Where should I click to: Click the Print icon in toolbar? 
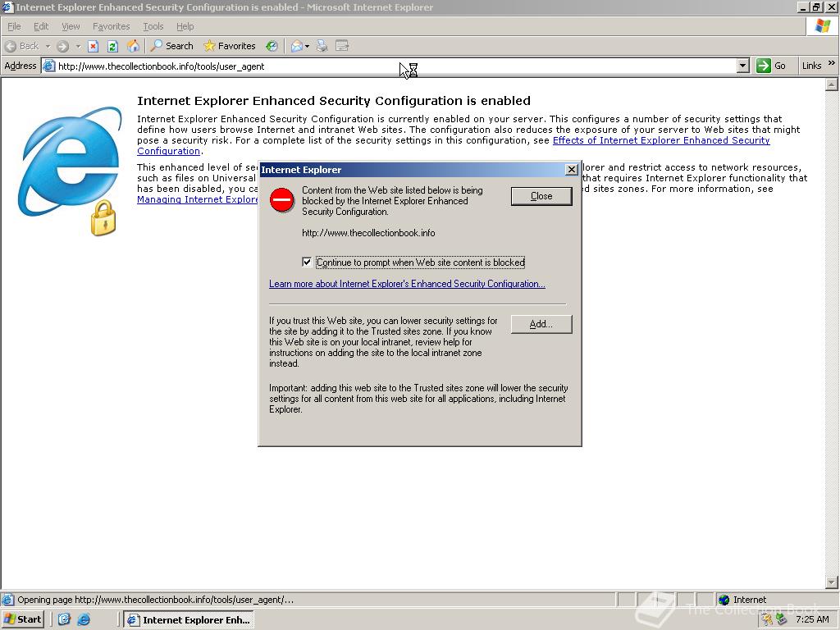[x=322, y=46]
